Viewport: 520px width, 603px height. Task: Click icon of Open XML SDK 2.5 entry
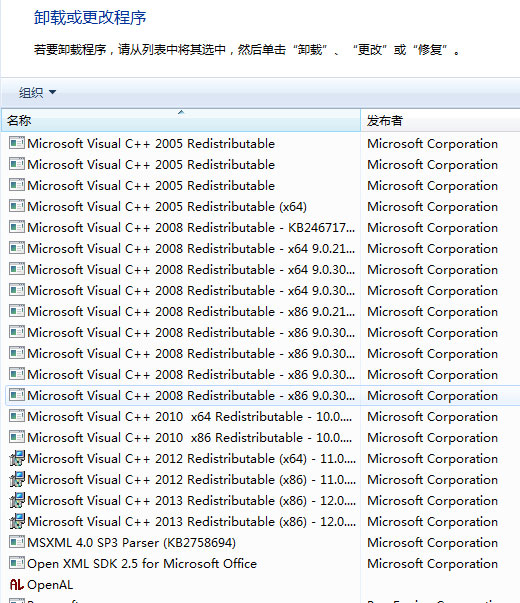click(17, 563)
